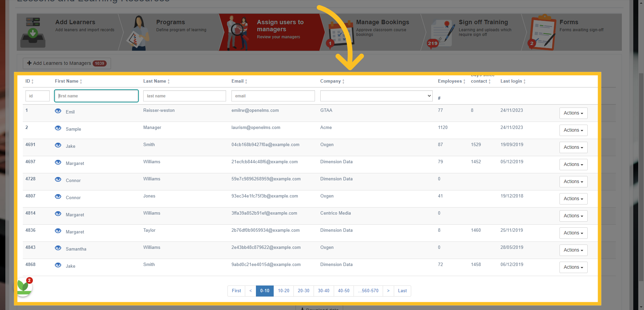
Task: Open the Forms clipboard icon
Action: click(542, 32)
